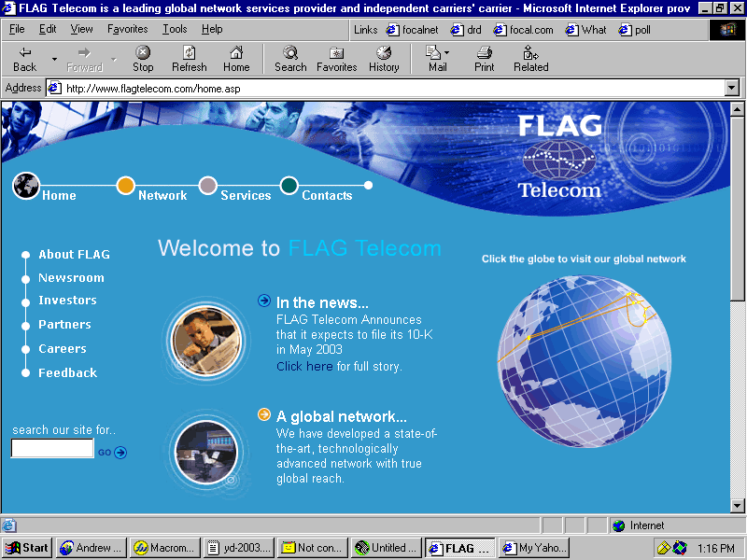This screenshot has height=560, width=747.
Task: Open the Windows Start menu
Action: (x=27, y=548)
